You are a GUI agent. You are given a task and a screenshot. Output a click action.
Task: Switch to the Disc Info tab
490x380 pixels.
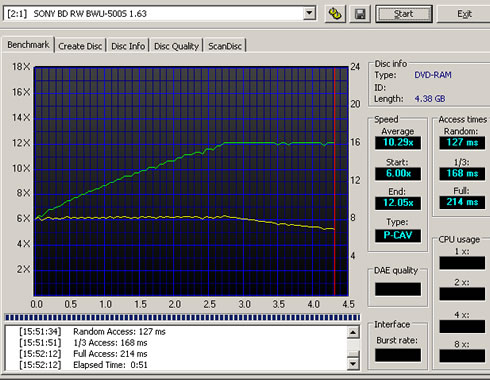click(128, 46)
